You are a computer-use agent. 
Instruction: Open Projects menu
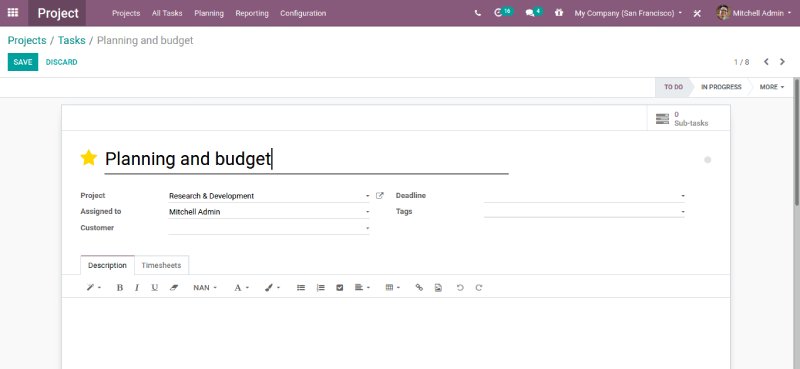126,13
